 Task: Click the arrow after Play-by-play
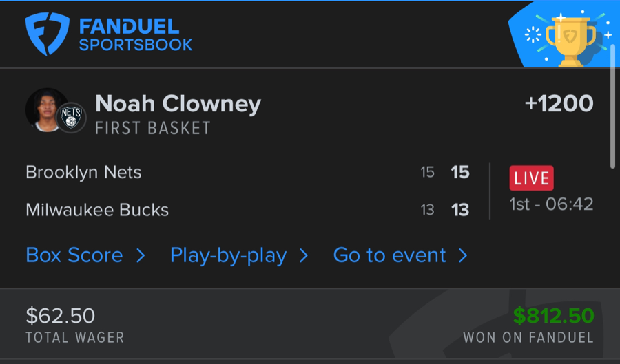(x=303, y=255)
